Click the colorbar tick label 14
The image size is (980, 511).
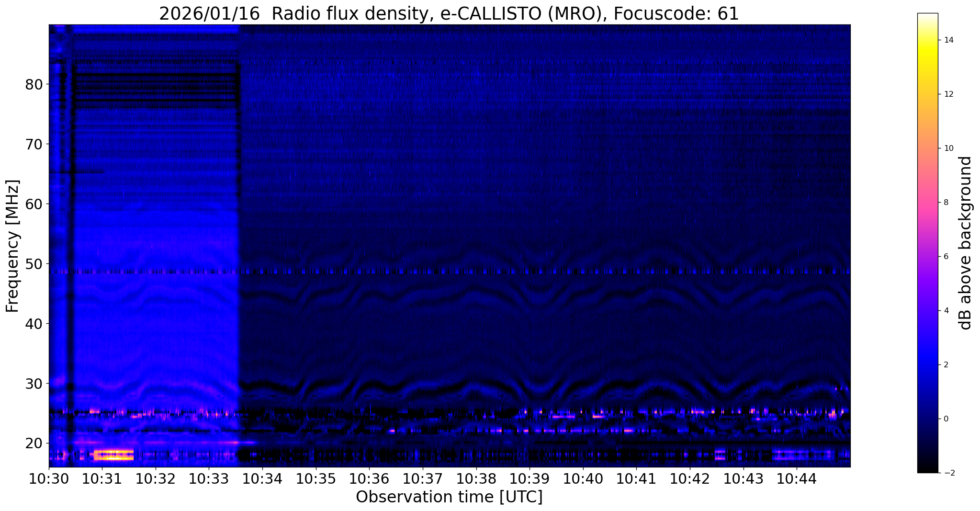tap(948, 40)
